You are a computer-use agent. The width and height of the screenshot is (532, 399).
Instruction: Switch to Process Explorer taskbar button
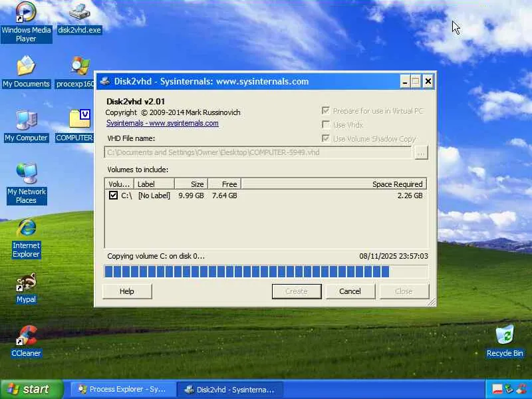pos(123,389)
